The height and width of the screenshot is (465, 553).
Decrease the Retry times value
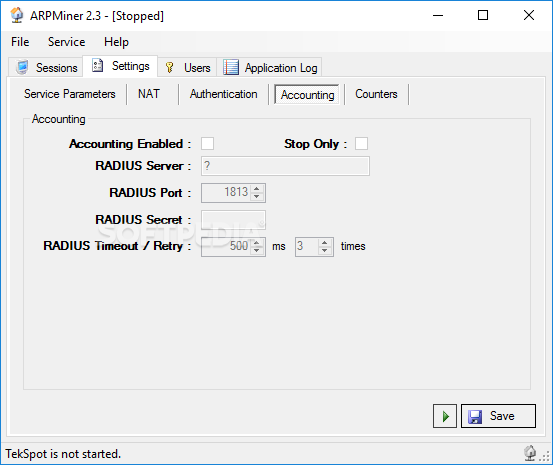[x=324, y=251]
